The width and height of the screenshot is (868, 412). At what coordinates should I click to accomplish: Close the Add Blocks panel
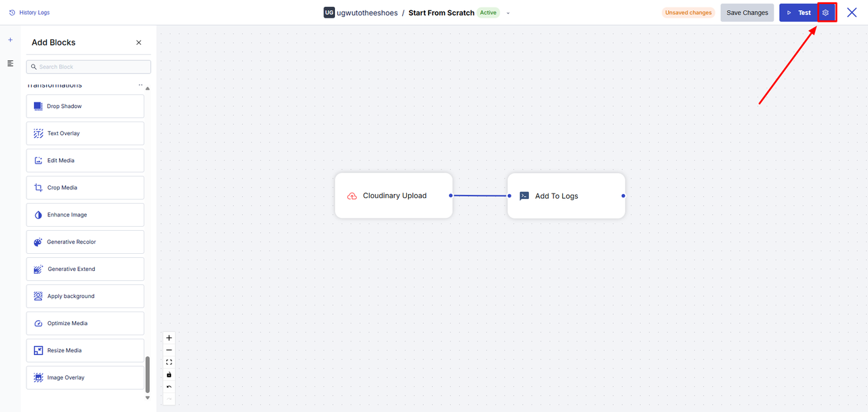[x=139, y=43]
